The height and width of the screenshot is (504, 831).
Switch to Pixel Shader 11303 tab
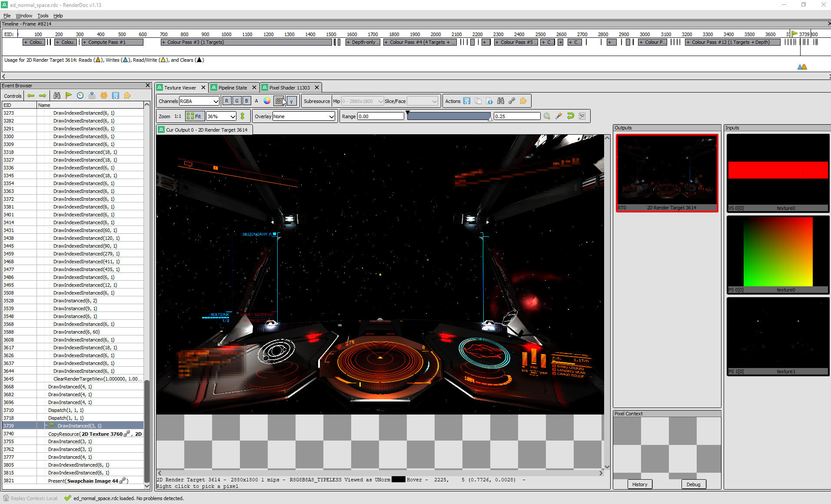click(289, 87)
